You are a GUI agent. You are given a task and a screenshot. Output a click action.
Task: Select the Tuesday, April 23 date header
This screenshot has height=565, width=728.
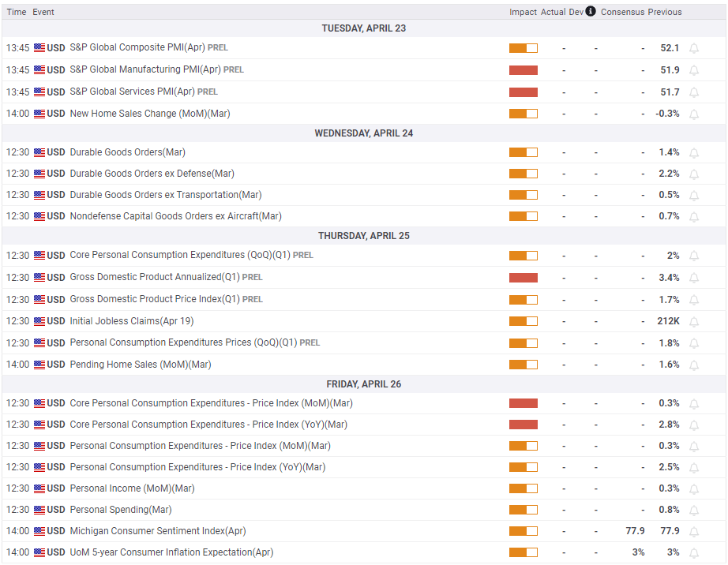pyautogui.click(x=363, y=28)
